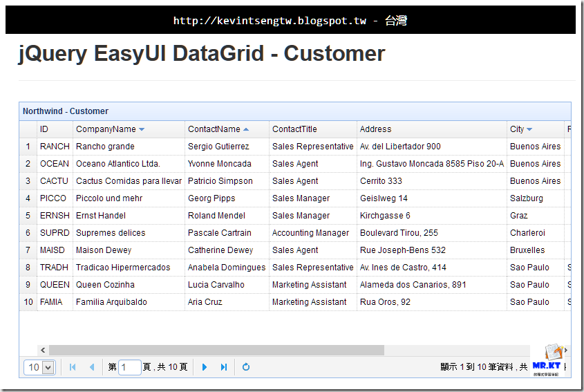Select the ERNSH ID cell
584x392 pixels.
pos(55,216)
